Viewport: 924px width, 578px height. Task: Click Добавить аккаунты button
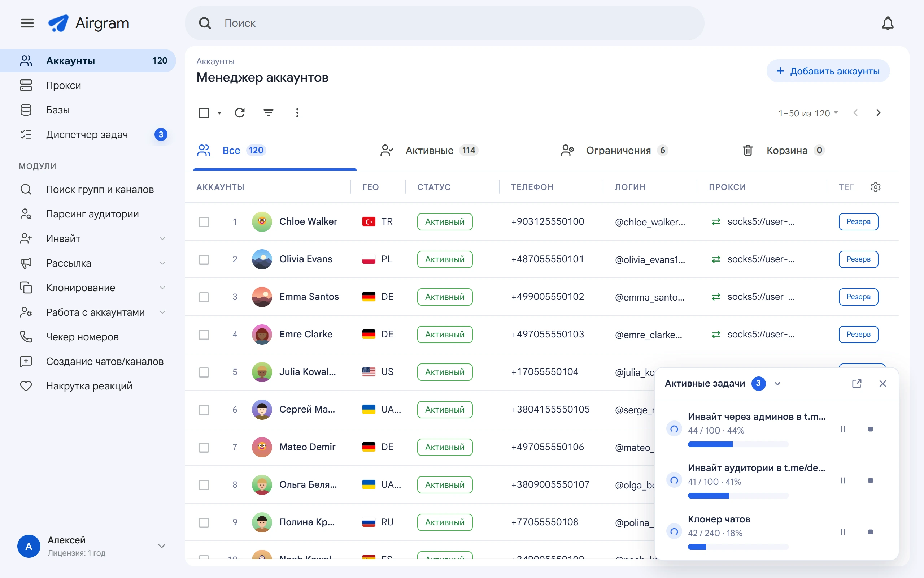click(x=828, y=71)
